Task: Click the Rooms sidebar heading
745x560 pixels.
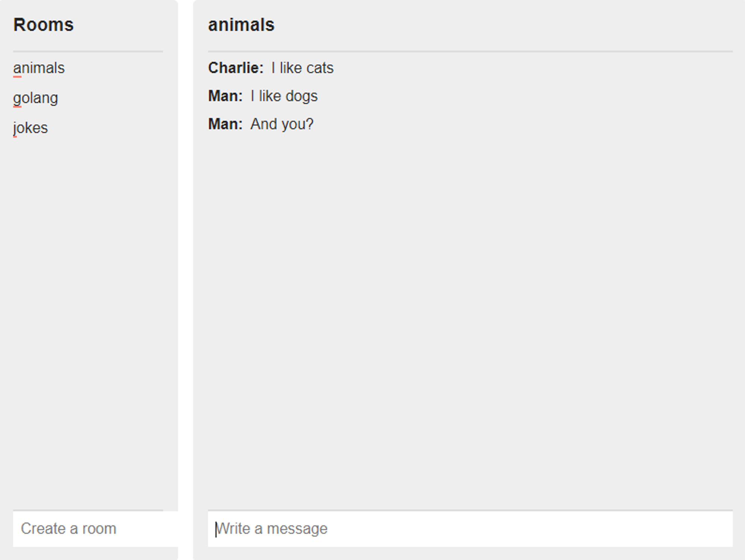Action: (44, 25)
